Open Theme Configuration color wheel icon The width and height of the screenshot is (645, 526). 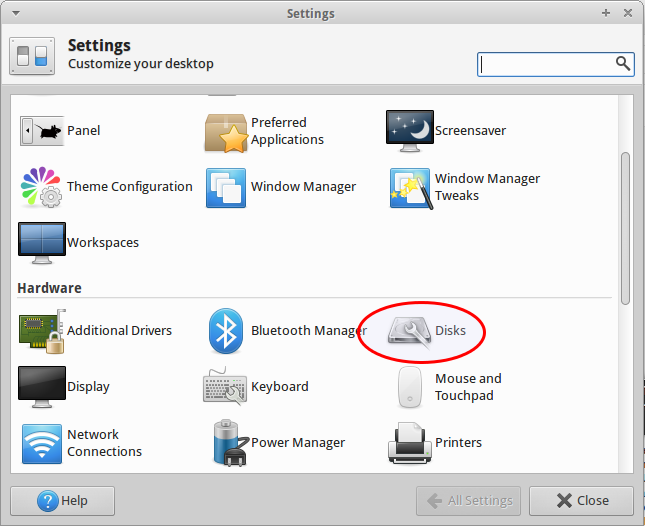[x=41, y=187]
